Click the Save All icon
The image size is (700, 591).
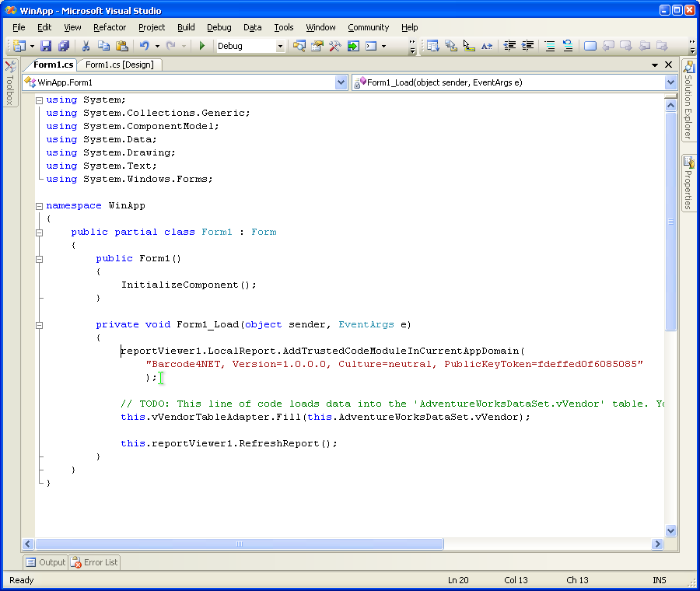[64, 47]
